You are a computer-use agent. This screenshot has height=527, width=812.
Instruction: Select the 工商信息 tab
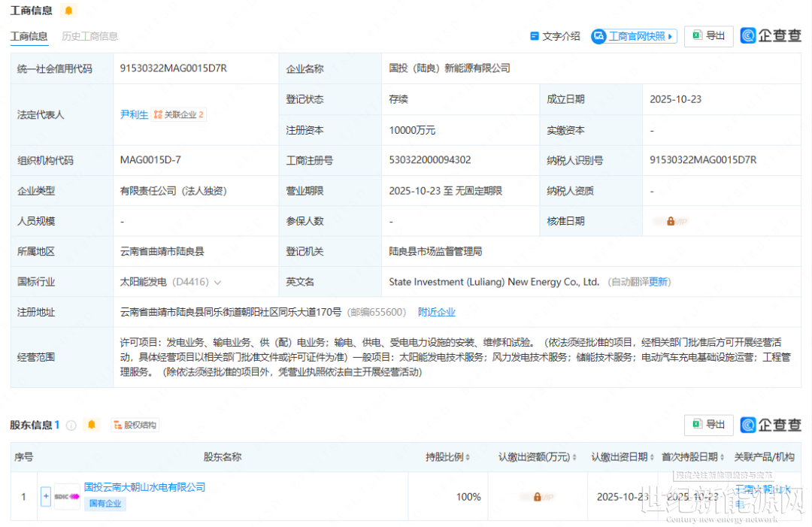coord(29,36)
